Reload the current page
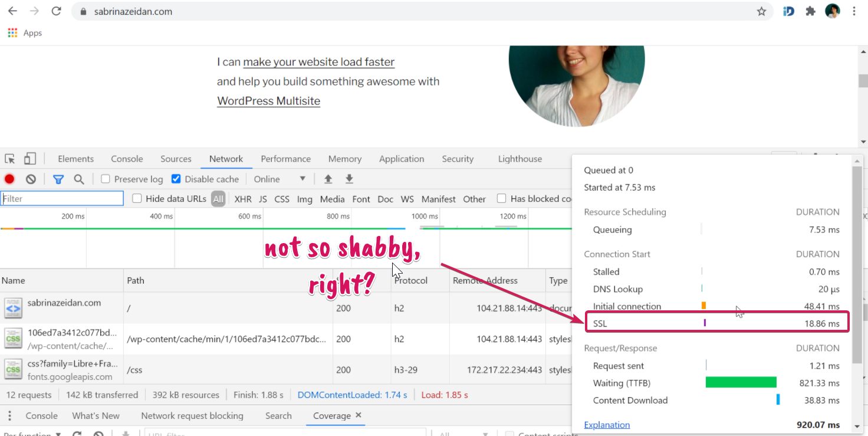Image resolution: width=868 pixels, height=436 pixels. (x=56, y=11)
